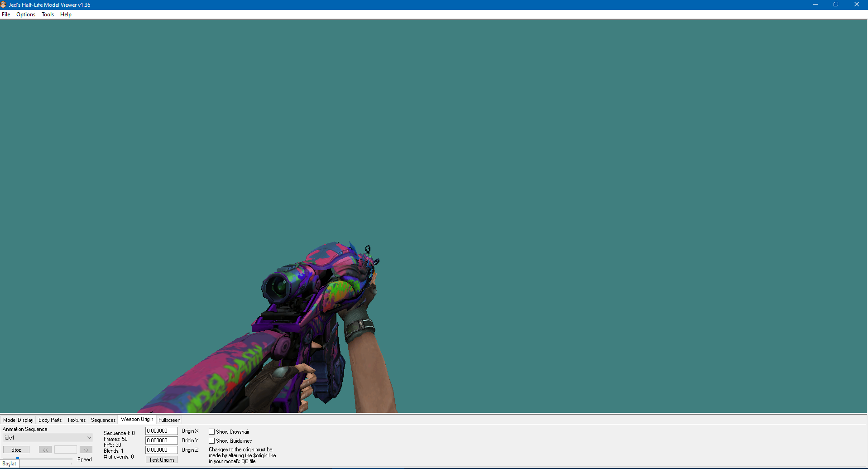Switch to the Body Parts tab
The width and height of the screenshot is (868, 469).
tap(50, 420)
